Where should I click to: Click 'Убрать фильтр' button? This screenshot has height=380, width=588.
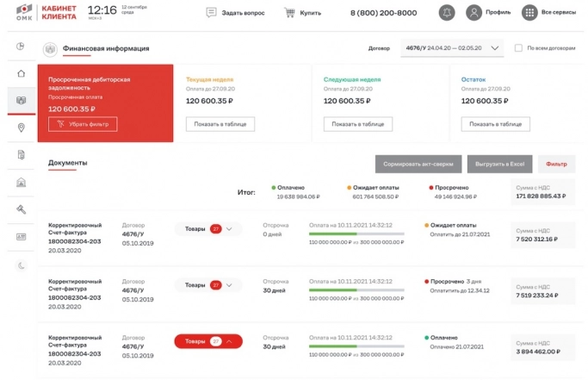pos(83,124)
